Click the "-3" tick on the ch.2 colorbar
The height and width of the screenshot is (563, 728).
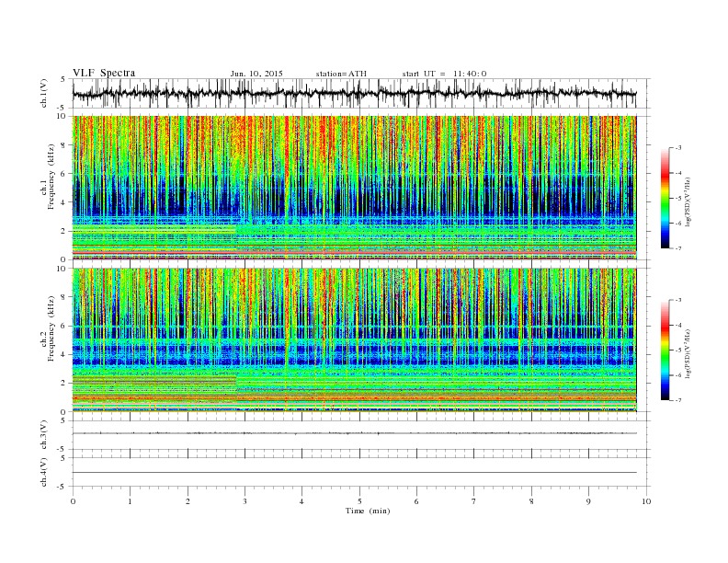(678, 300)
